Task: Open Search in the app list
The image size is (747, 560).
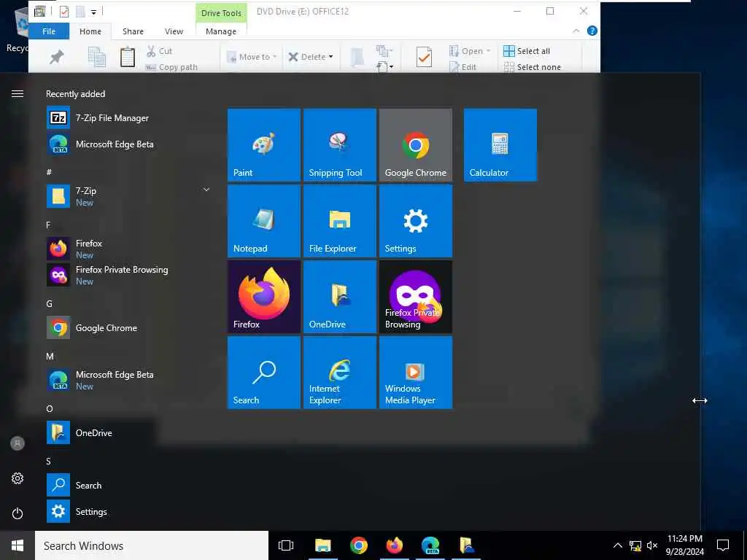Action: (128, 485)
